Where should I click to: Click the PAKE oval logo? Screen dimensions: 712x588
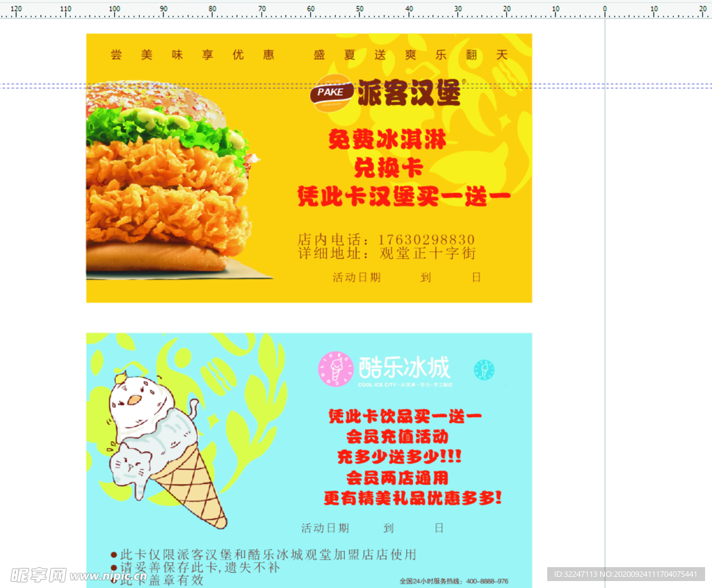331,92
